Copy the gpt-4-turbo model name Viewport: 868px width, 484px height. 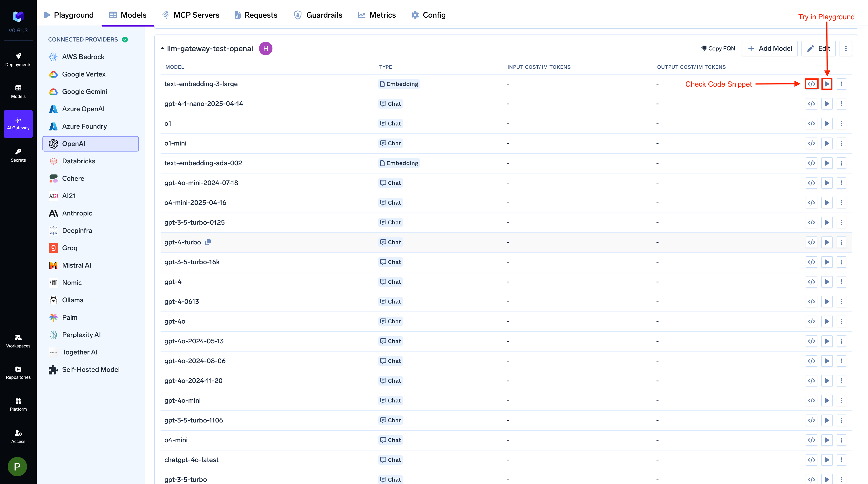pos(208,242)
